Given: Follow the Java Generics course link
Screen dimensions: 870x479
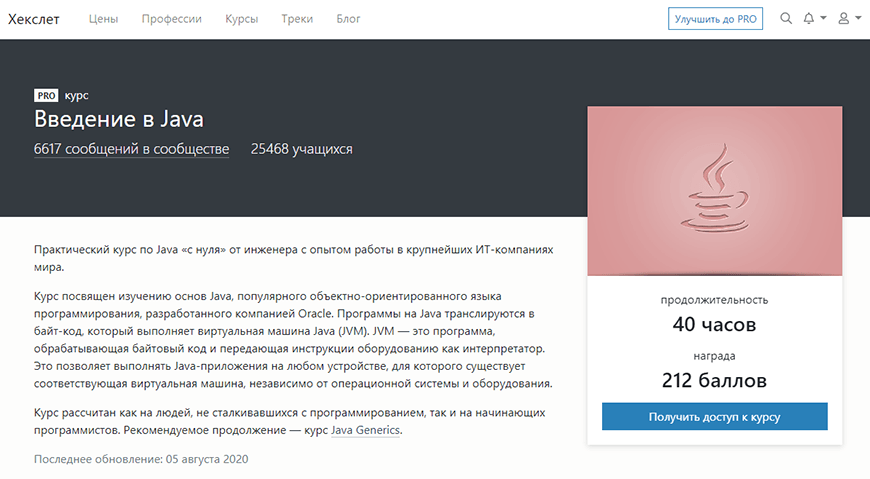Looking at the screenshot, I should pos(366,431).
